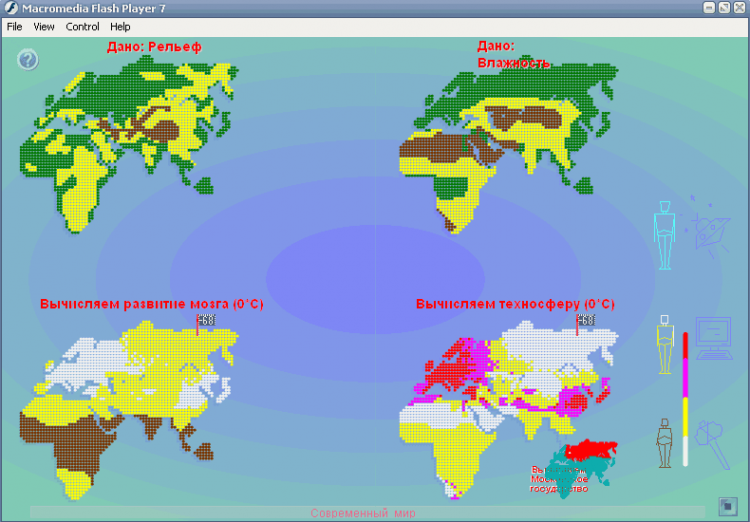
Task: Select the desktop computer icon
Action: [x=714, y=338]
